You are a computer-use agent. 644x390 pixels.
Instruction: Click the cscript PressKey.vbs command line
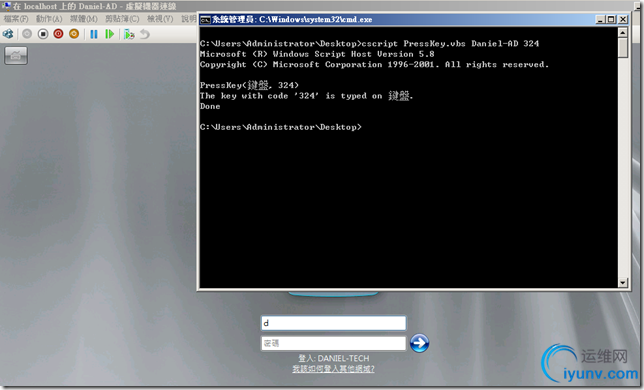pos(369,44)
